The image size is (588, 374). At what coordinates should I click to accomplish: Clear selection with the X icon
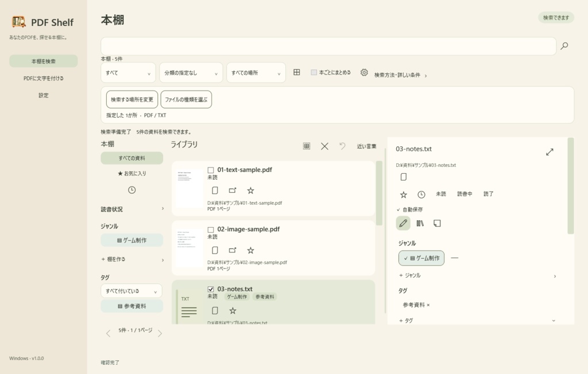[325, 146]
